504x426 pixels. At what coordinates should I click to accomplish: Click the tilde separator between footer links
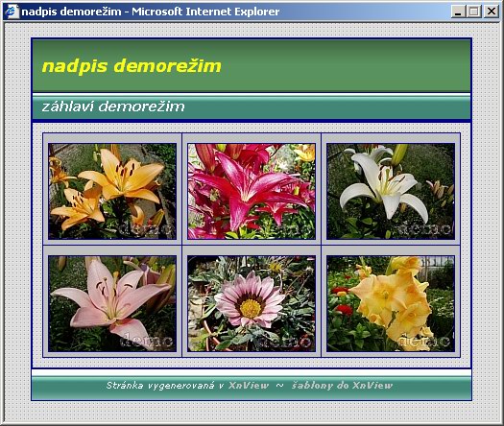280,385
